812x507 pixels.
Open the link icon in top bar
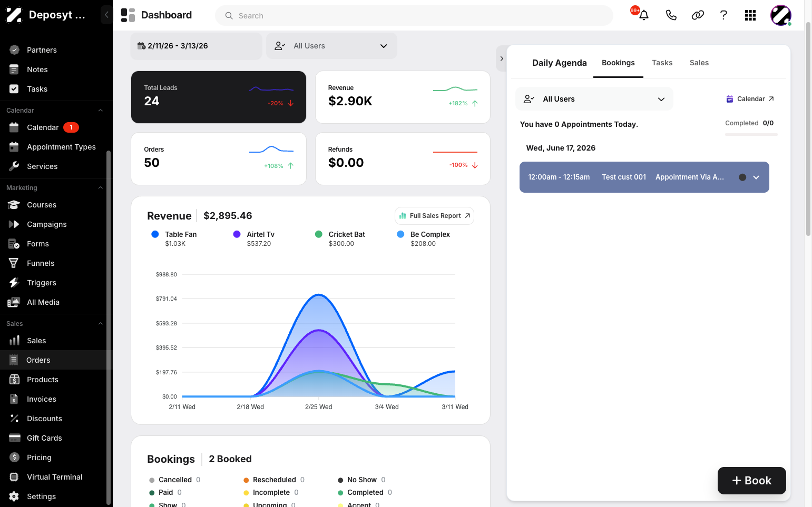698,15
